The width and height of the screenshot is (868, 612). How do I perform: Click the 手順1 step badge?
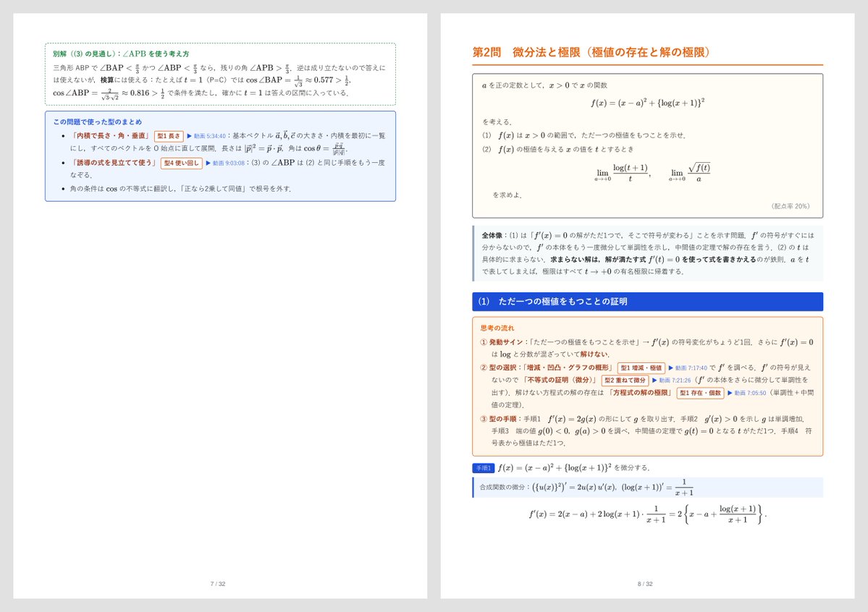(484, 468)
